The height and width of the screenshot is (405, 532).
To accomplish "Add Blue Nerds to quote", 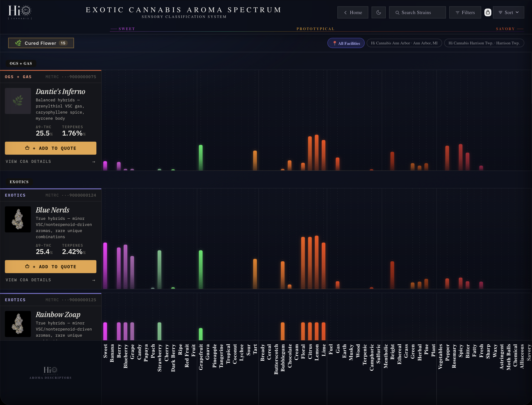I will point(51,267).
